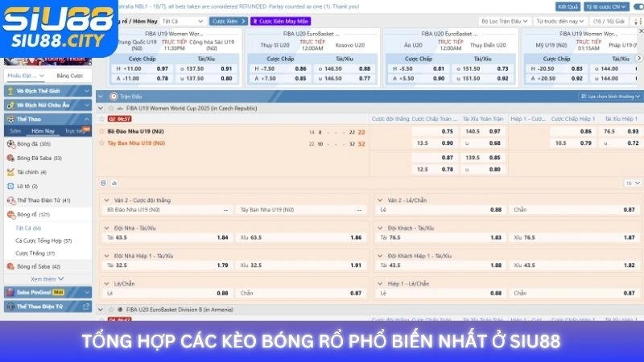Collapse the Hiệp 1 - Lẻ/Chẵn market
Viewport: 644px width, 362px height.
[380, 284]
